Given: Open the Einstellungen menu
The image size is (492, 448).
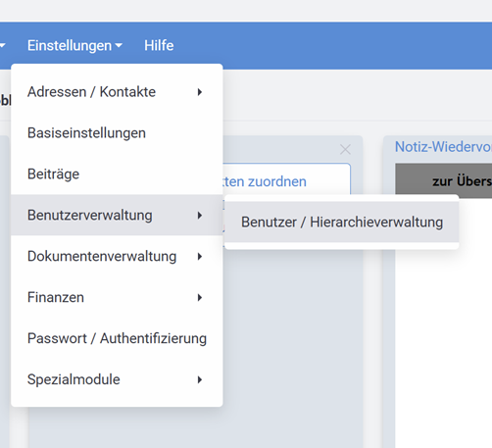Looking at the screenshot, I should click(74, 45).
